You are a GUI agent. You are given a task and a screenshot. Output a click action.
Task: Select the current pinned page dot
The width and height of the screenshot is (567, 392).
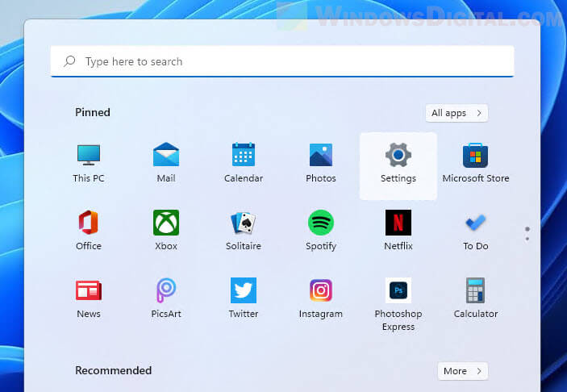527,229
